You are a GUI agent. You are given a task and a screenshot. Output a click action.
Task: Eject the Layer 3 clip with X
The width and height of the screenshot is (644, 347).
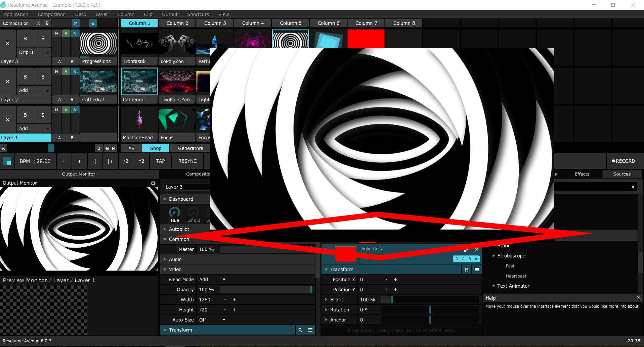8,43
